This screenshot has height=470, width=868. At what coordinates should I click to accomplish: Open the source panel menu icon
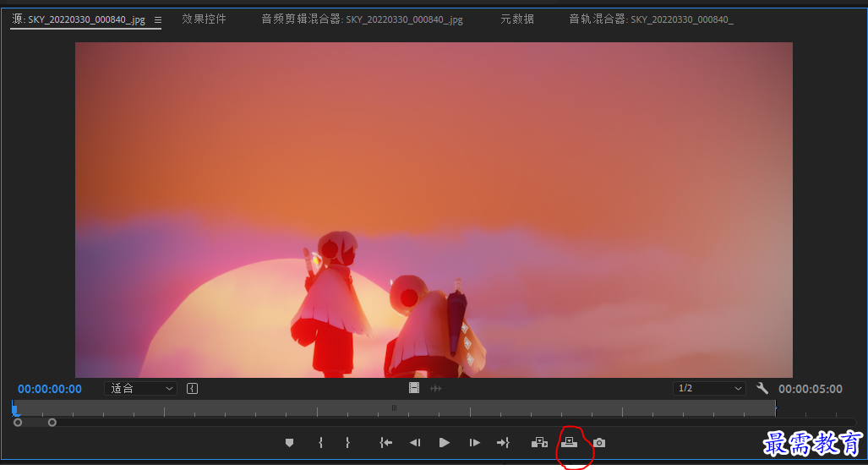tap(158, 20)
